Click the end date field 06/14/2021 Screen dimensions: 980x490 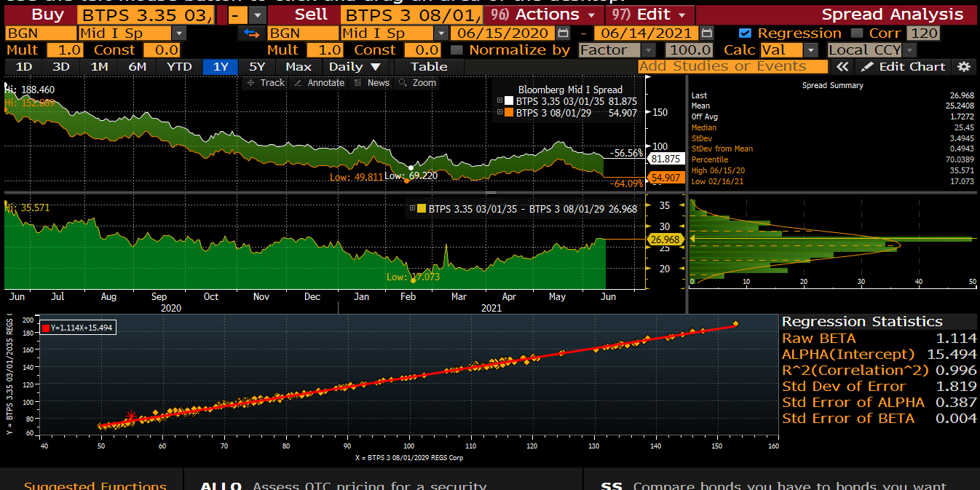point(647,33)
